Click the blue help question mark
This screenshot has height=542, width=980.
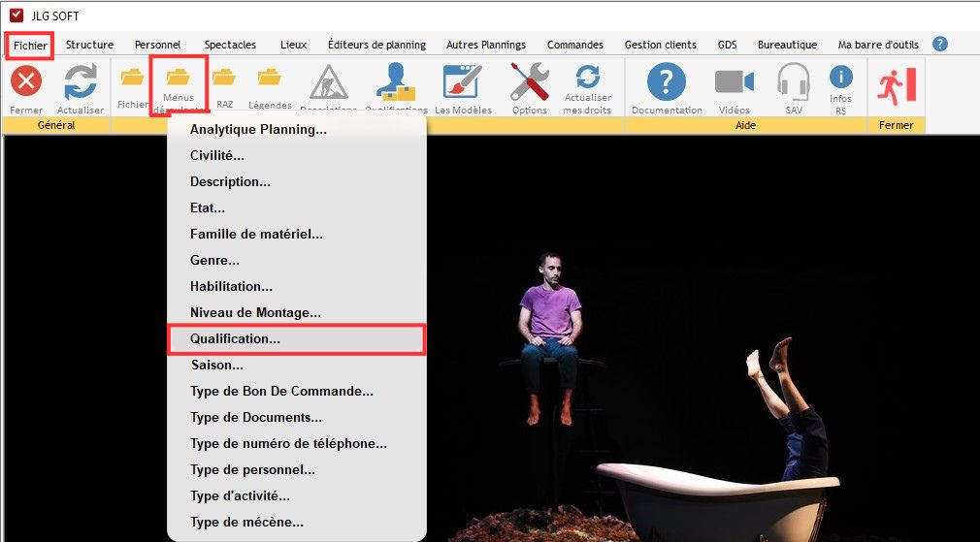[939, 44]
